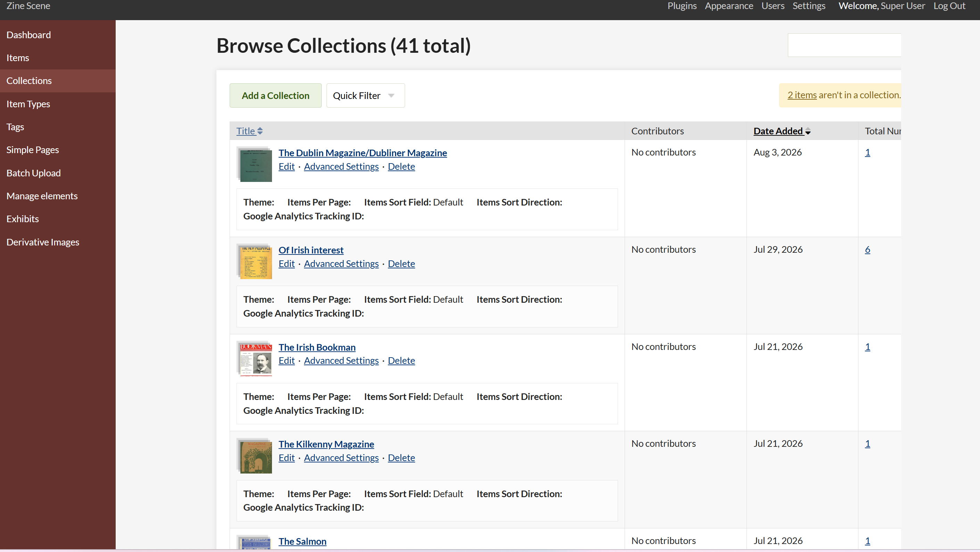Open Settings in the top bar
Viewport: 980px width, 552px height.
pos(809,6)
